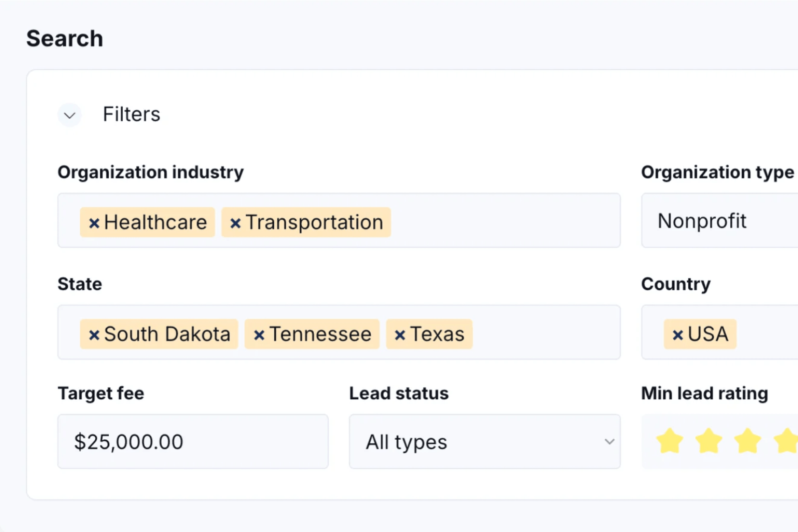Remove the Tennessee state tag
The image size is (798, 532).
coord(259,335)
